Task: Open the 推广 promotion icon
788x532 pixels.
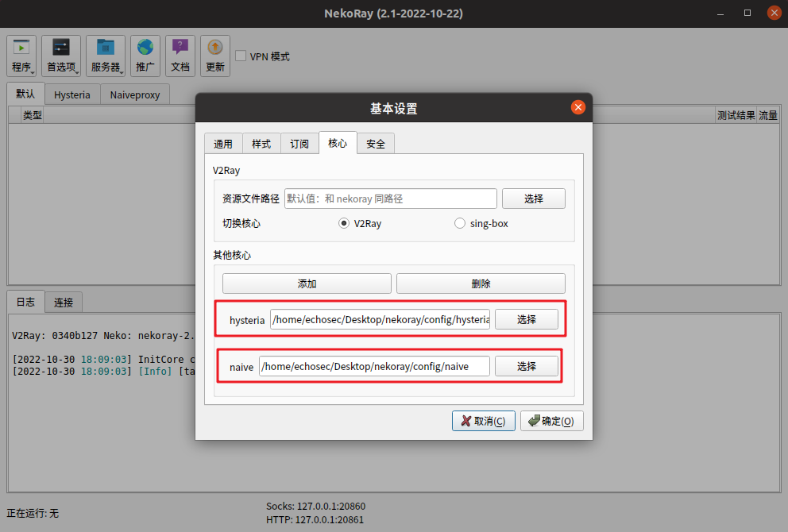Action: coord(145,55)
